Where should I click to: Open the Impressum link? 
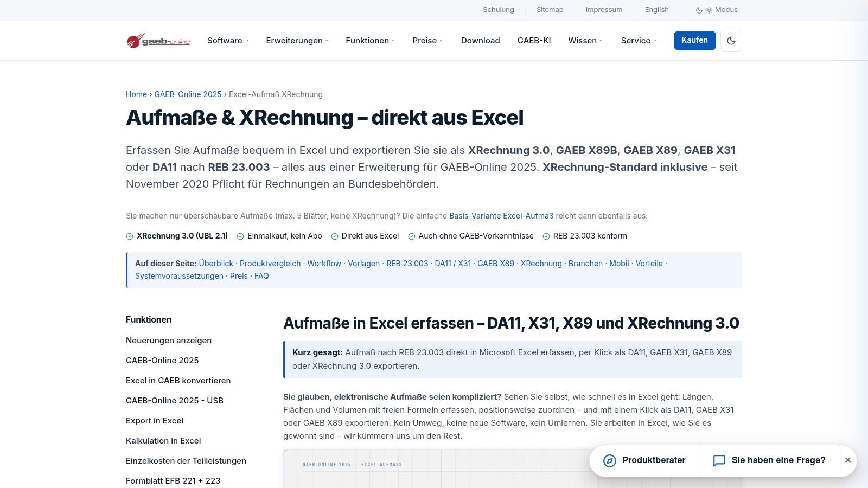pyautogui.click(x=604, y=10)
